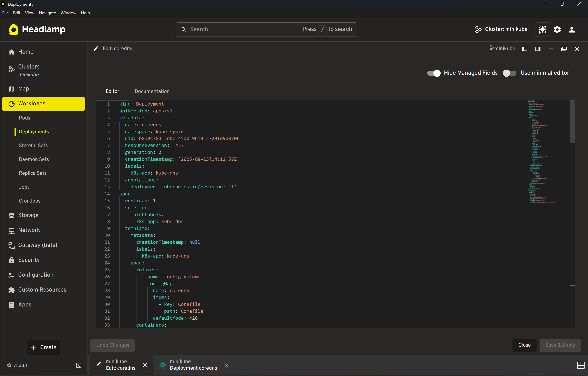
Task: Click inside the search field
Action: coord(244,29)
